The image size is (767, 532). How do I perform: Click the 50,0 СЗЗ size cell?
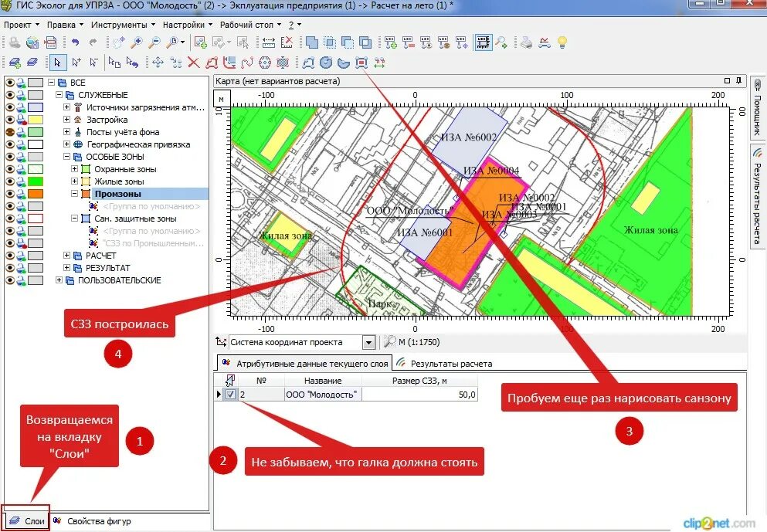(419, 395)
